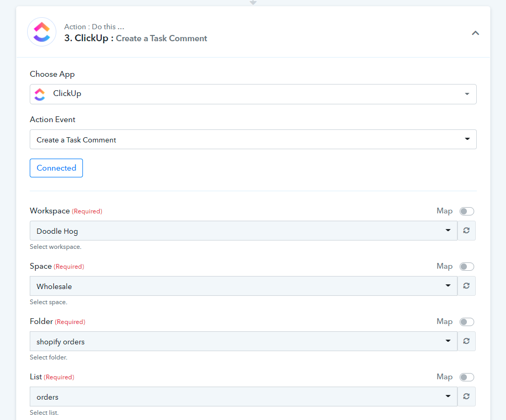Open the Workspace dropdown showing Doodle Hog
Image resolution: width=506 pixels, height=420 pixels.
tap(244, 231)
